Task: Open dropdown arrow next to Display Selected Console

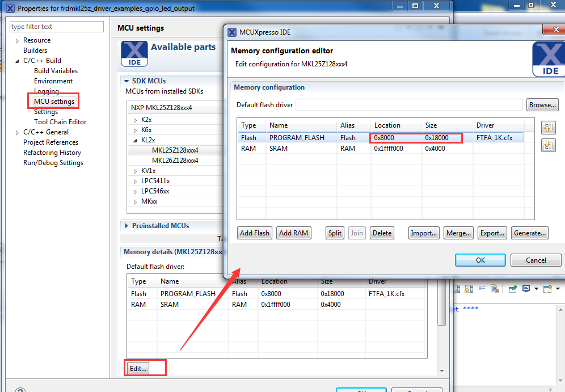Action: pos(536,289)
